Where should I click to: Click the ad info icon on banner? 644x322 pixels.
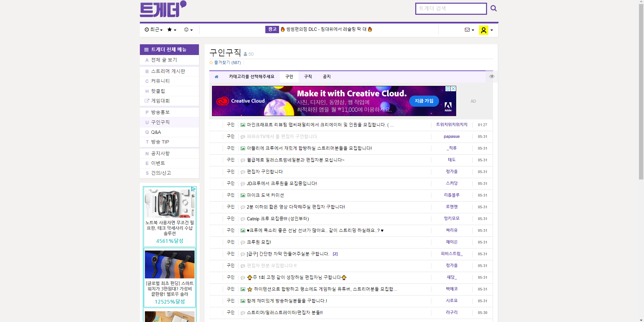pos(448,89)
